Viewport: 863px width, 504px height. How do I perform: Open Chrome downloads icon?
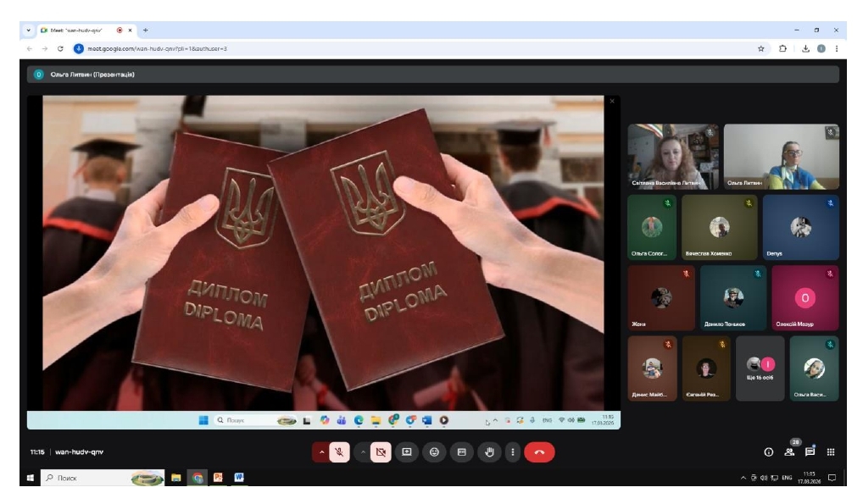[x=805, y=48]
